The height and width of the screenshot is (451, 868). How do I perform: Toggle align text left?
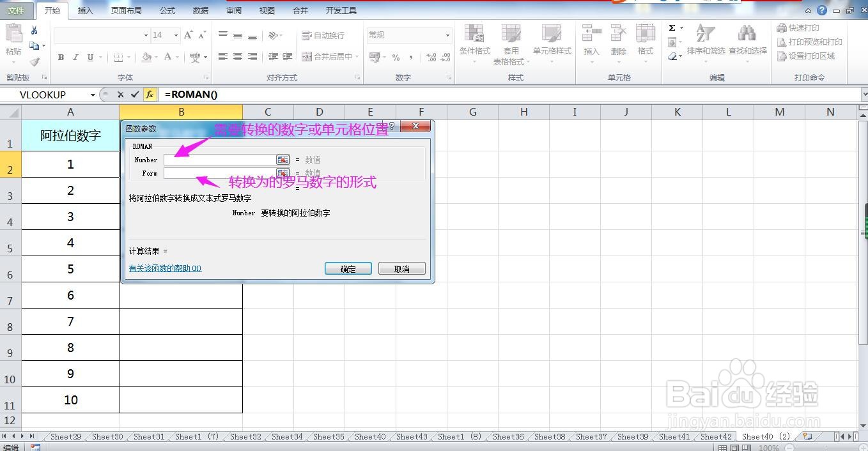point(223,57)
